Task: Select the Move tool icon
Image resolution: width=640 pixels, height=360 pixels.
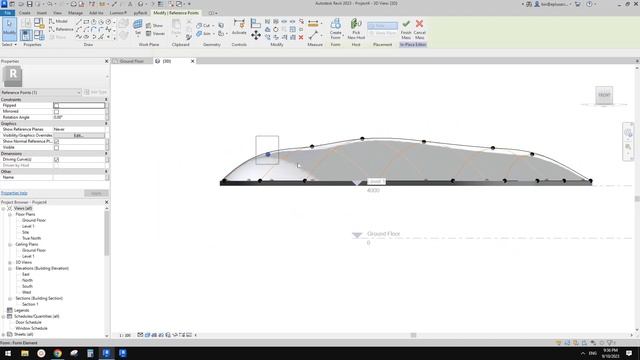Action: [x=256, y=35]
